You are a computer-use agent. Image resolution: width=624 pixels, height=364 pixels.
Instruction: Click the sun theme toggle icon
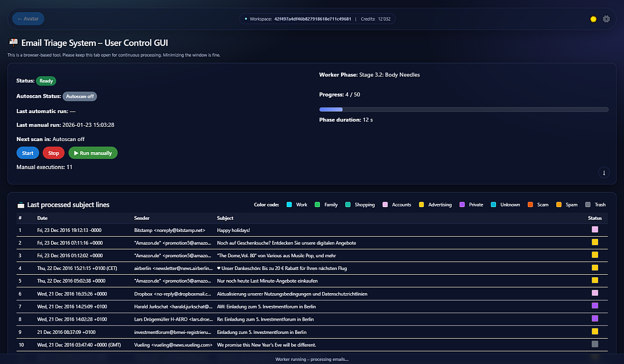(x=593, y=19)
